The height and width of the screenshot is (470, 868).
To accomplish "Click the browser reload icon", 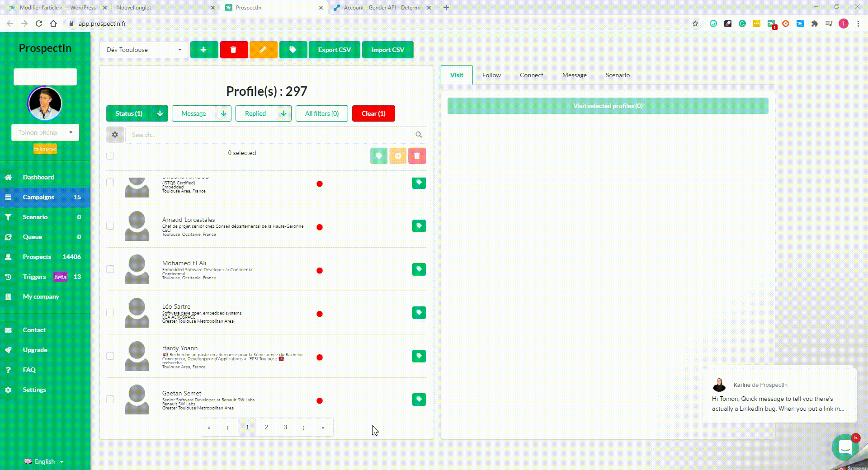I will click(x=39, y=23).
